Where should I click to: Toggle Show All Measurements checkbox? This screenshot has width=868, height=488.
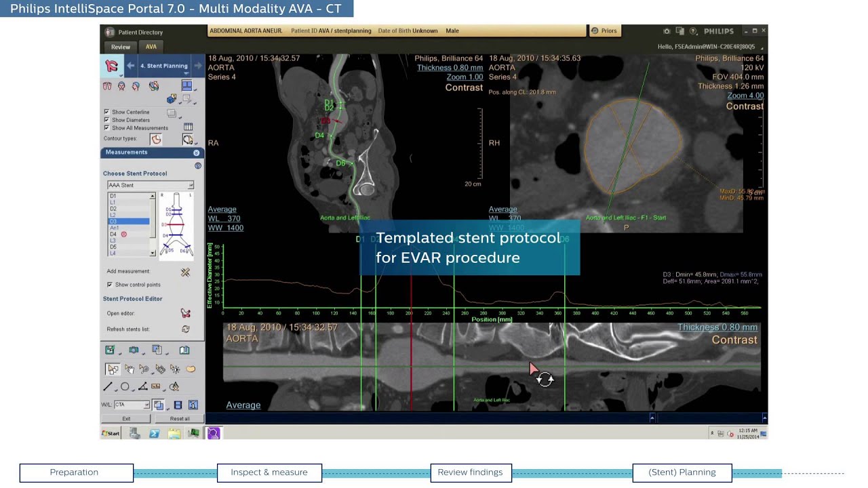pyautogui.click(x=106, y=127)
